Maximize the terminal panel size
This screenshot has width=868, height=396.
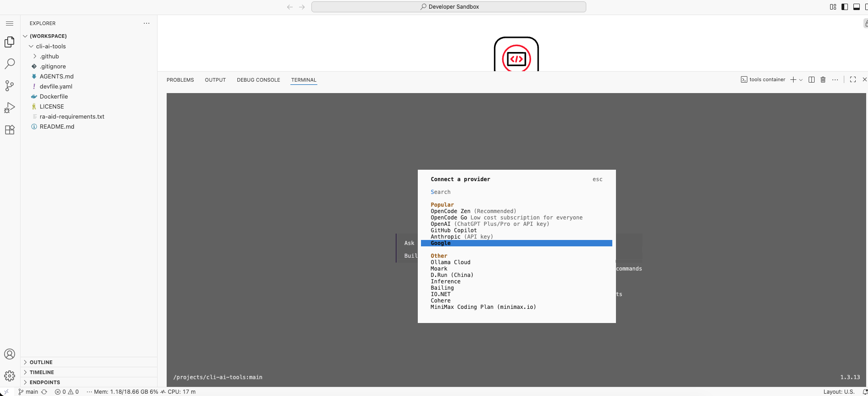(852, 79)
